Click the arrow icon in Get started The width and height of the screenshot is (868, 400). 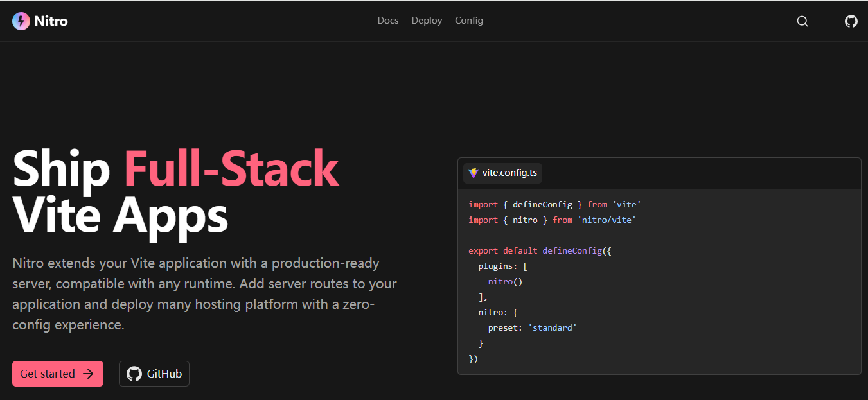click(89, 374)
